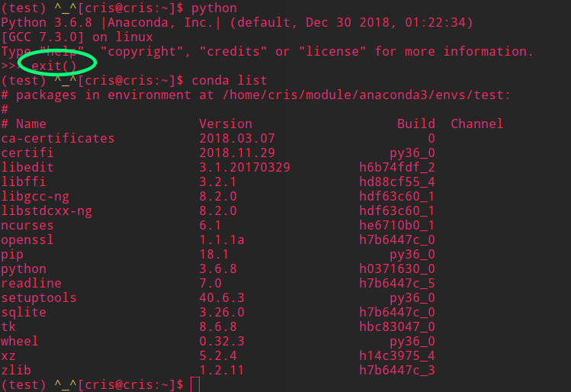
Task: Select the pip package name
Action: tap(12, 255)
